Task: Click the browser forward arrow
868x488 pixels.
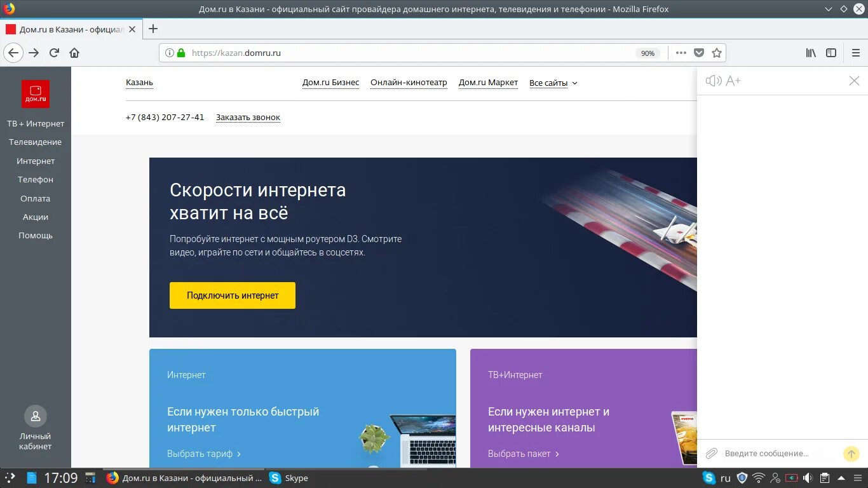Action: coord(34,53)
